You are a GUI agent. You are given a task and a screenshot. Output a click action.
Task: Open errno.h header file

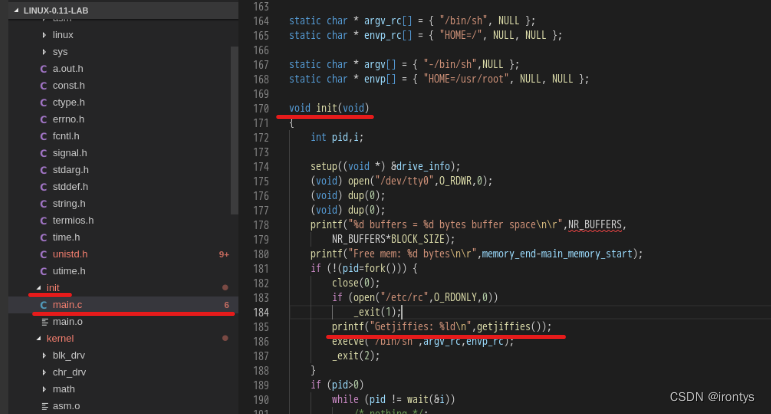click(x=68, y=119)
